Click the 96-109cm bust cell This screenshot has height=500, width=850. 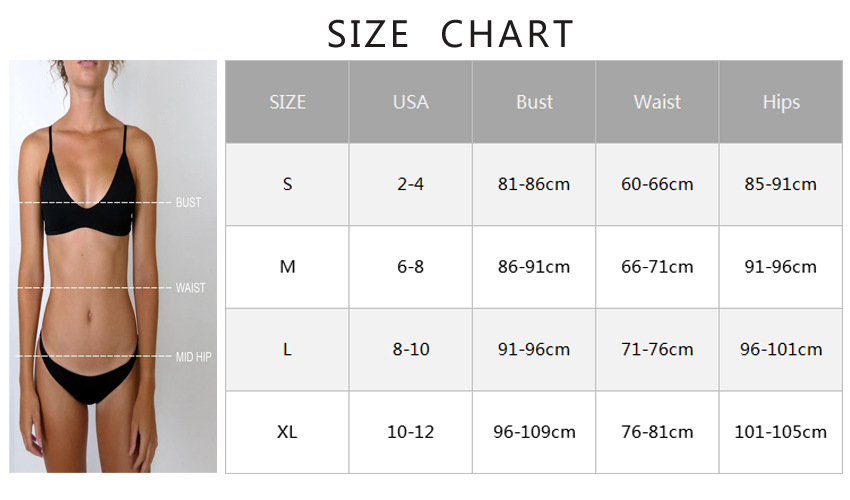point(534,432)
